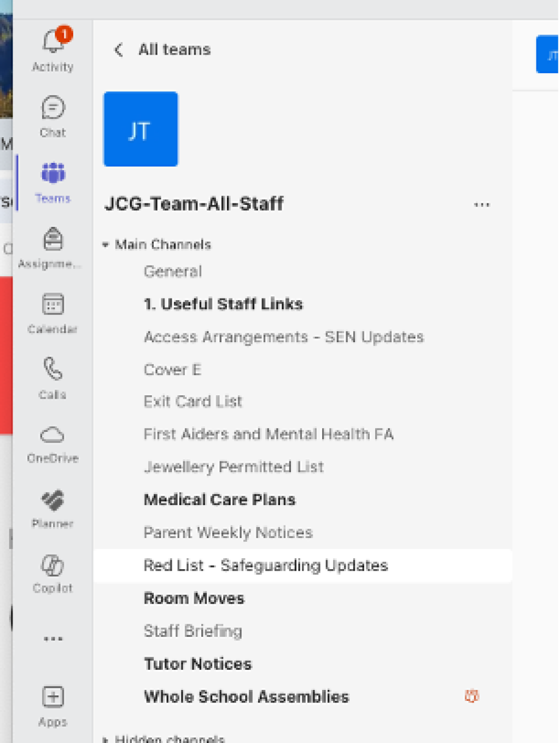Open the Apps store icon
Viewport: 560px width, 743px height.
[52, 698]
